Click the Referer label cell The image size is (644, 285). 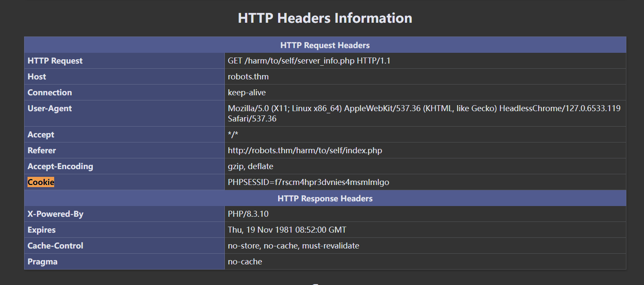point(125,150)
